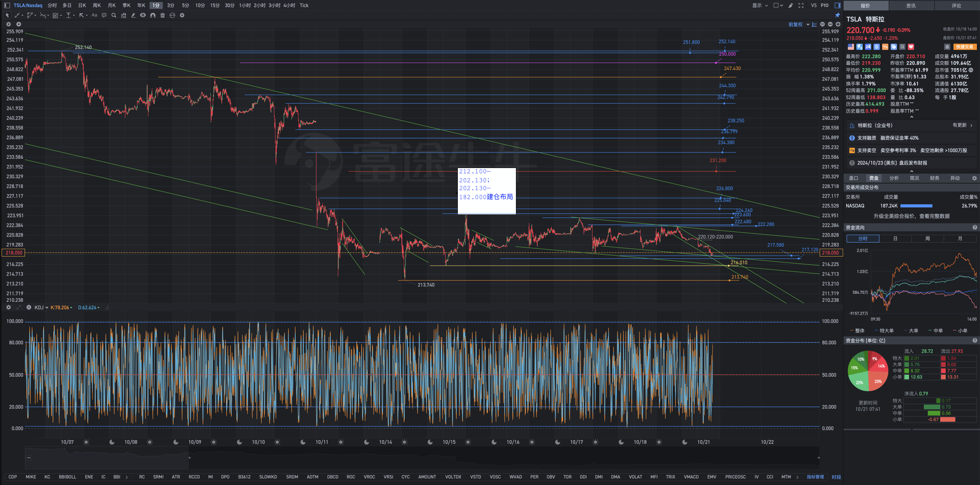This screenshot has width=980, height=485.
Task: Select the 30分 timeframe
Action: click(x=230, y=5)
